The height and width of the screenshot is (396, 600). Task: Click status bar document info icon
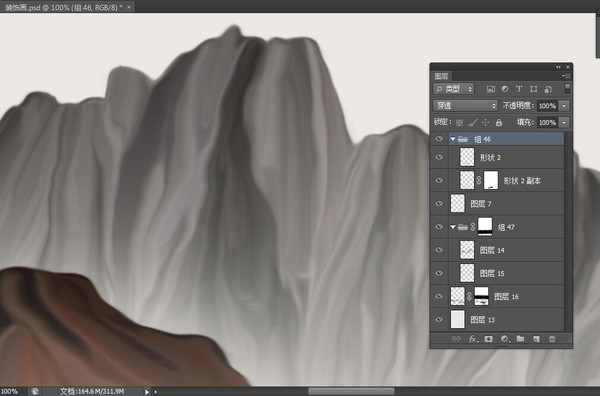pos(35,391)
